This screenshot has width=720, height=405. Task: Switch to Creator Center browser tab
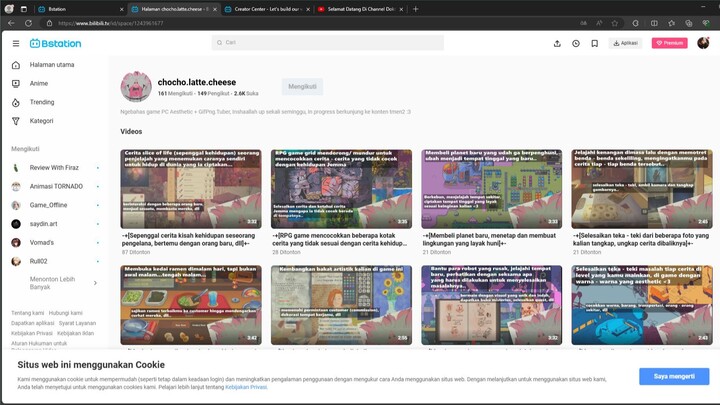point(264,9)
